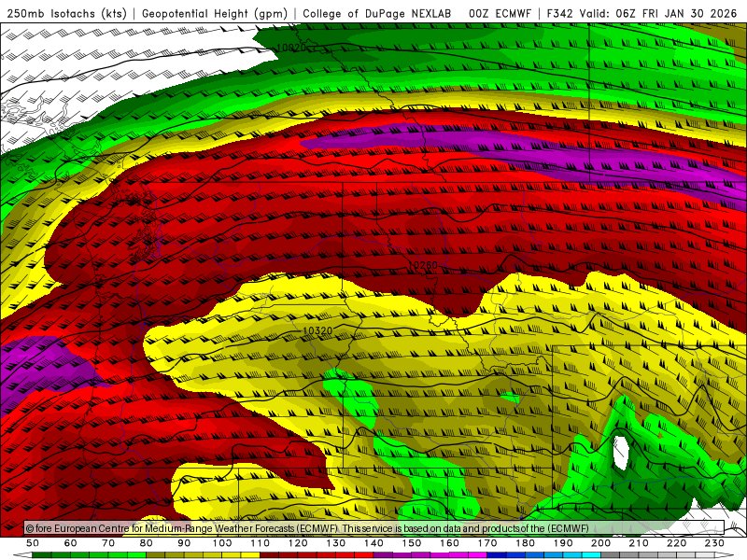Click the ECMWF copyright notice text
The width and height of the screenshot is (747, 560).
307,528
